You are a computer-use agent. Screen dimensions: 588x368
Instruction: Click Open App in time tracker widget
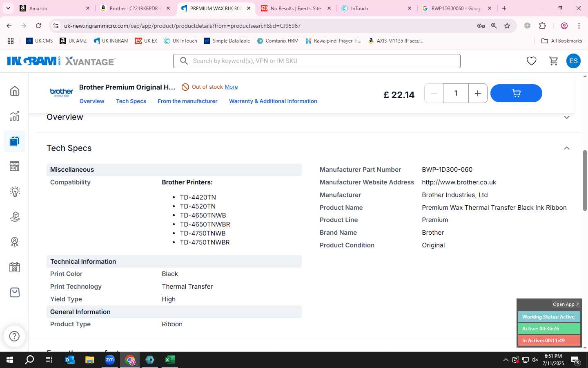pos(566,304)
